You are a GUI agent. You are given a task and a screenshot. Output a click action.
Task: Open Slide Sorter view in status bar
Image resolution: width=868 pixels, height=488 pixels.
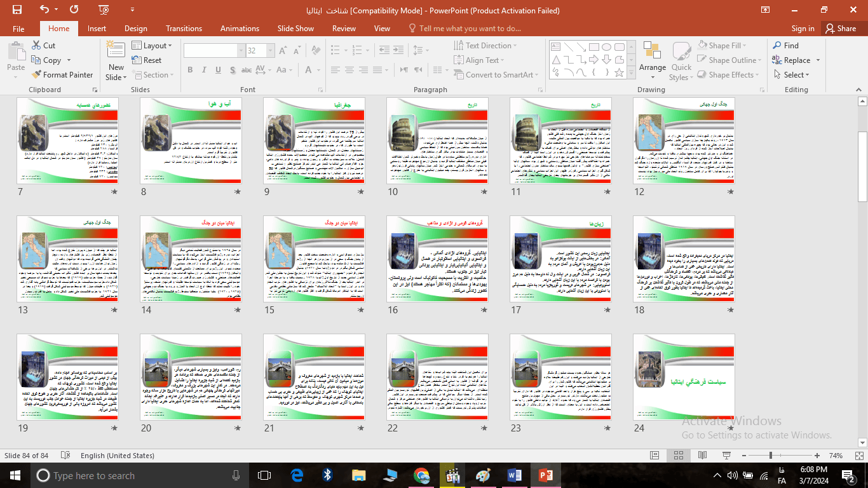point(680,456)
